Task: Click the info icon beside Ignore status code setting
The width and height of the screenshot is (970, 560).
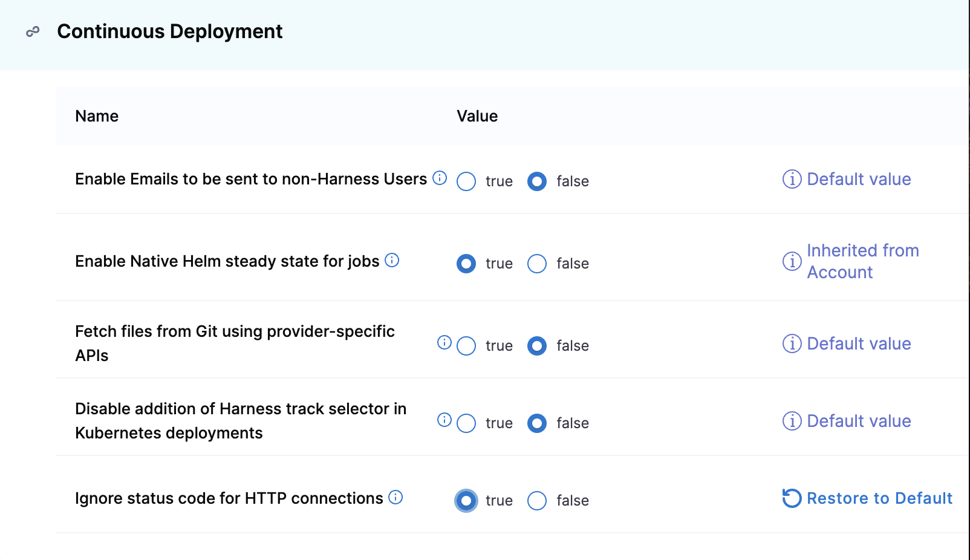Action: [x=395, y=497]
